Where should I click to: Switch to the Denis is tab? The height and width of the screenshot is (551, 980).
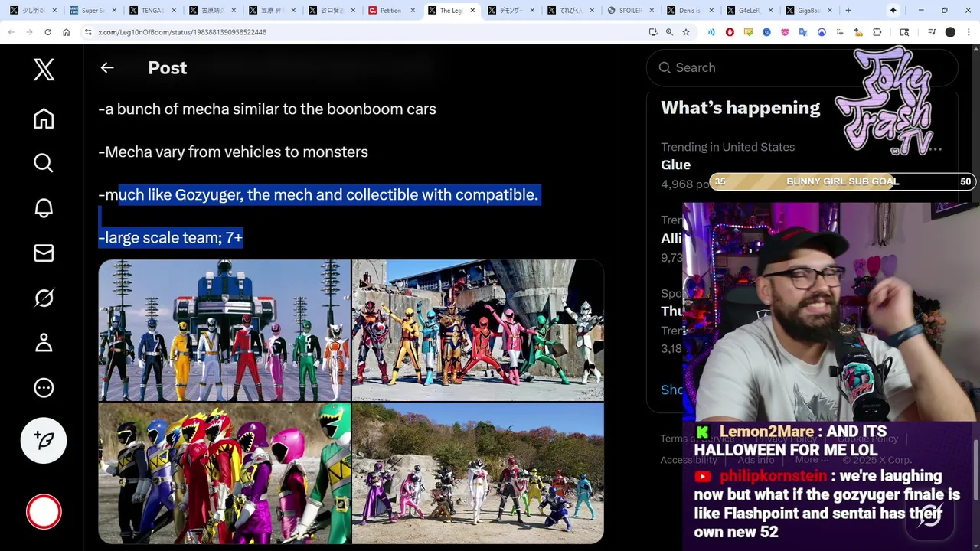689,11
